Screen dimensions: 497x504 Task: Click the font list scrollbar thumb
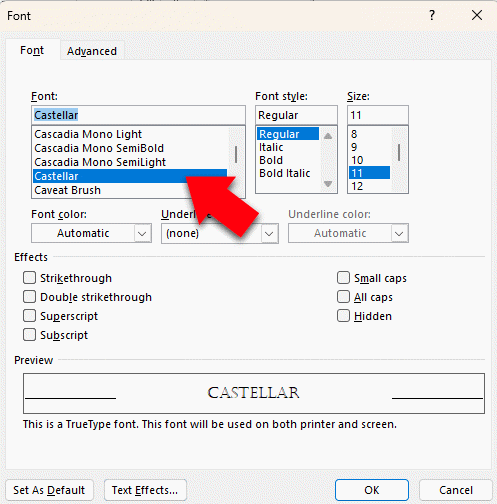pyautogui.click(x=236, y=154)
